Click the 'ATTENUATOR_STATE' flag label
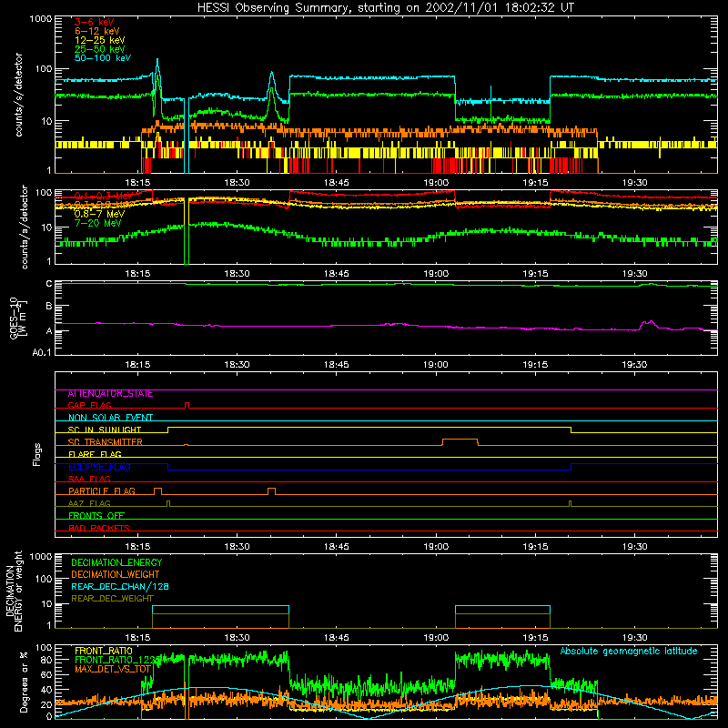The height and width of the screenshot is (728, 728). pos(110,394)
